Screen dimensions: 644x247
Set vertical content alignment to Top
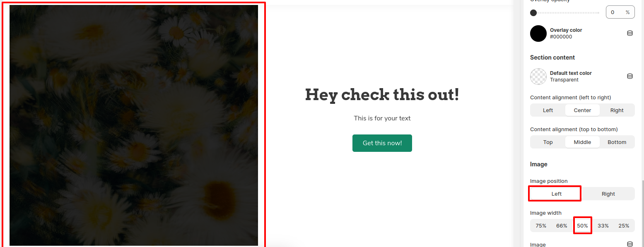point(548,142)
